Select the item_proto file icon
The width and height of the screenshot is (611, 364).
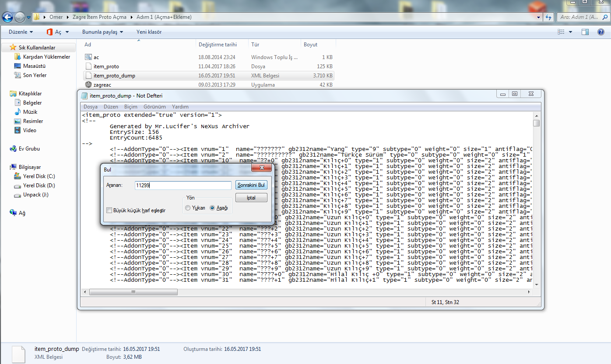tap(88, 66)
